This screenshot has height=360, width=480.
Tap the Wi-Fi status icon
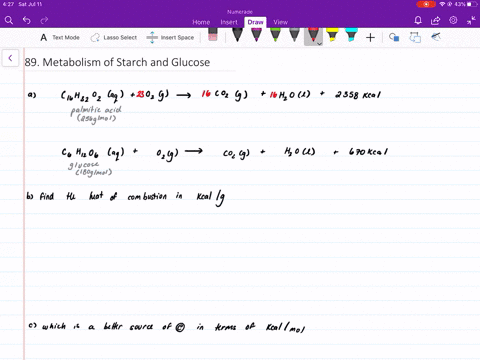[x=442, y=4]
